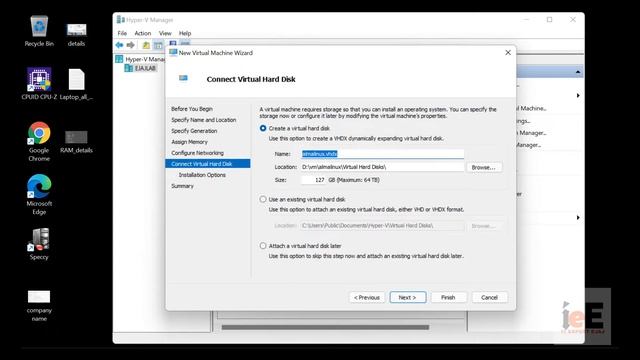Open the Laptop_all_ file icon on desktop
The width and height of the screenshot is (640, 360).
point(76,84)
